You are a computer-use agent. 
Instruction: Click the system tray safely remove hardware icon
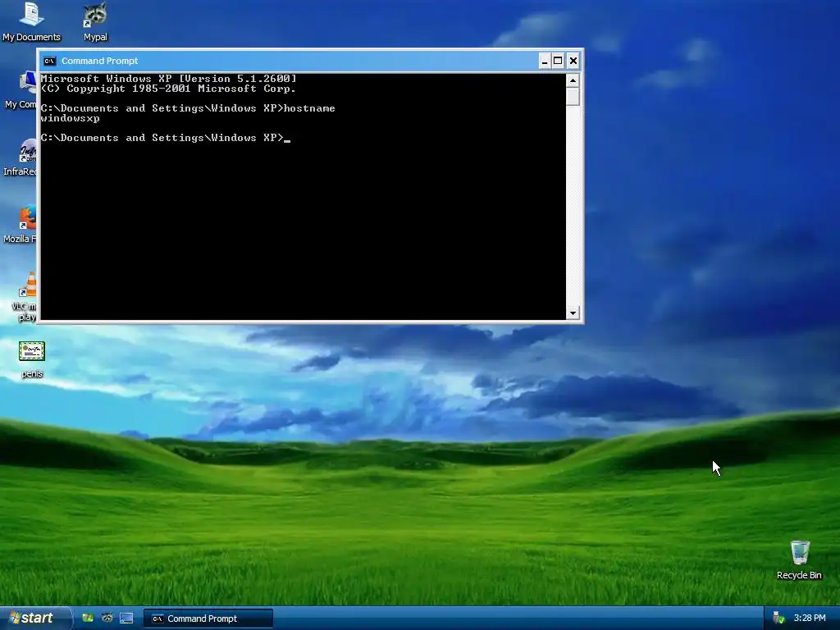778,619
